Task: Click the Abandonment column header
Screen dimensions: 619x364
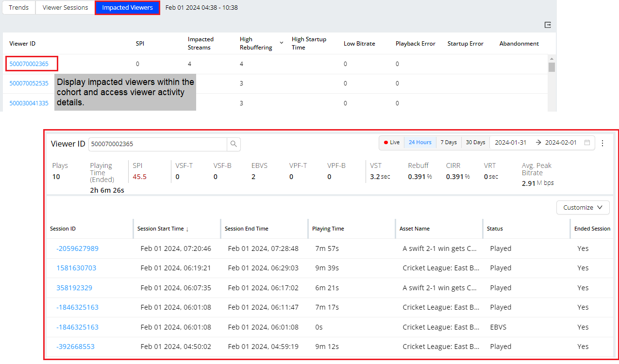Action: 519,44
